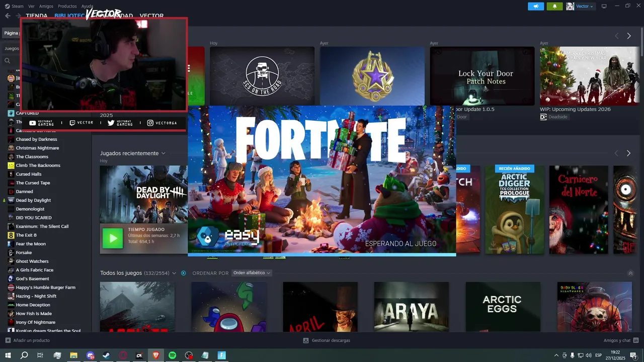Screen dimensions: 644x362
Task: Open File Explorer from the taskbar
Action: [x=73, y=355]
